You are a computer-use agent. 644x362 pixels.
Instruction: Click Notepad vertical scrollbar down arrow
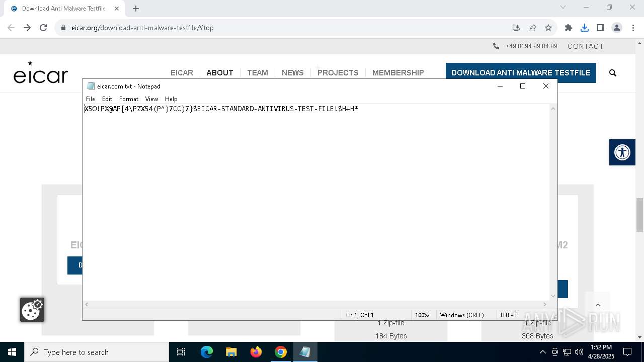(553, 296)
